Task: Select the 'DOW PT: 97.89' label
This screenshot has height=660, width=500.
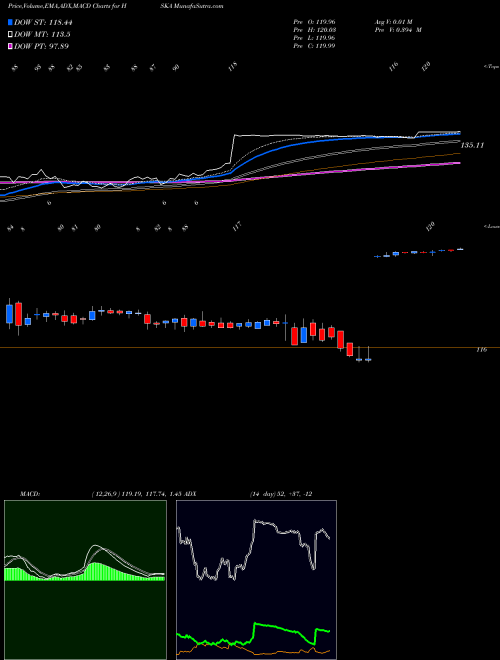Action: click(41, 46)
